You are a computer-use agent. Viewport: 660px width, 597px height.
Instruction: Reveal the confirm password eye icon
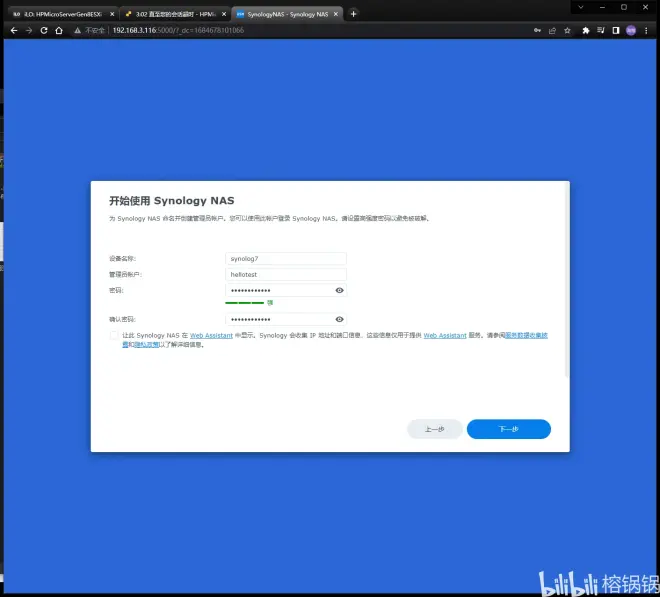point(339,320)
